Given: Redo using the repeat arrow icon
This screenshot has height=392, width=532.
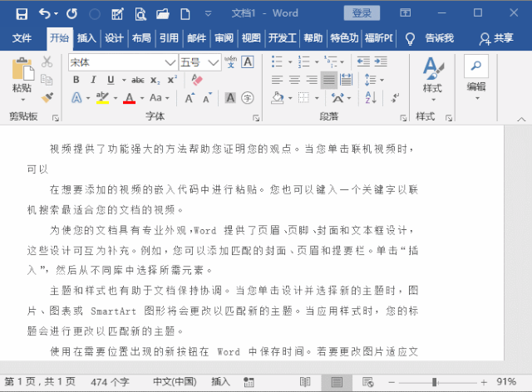Looking at the screenshot, I should [x=72, y=13].
